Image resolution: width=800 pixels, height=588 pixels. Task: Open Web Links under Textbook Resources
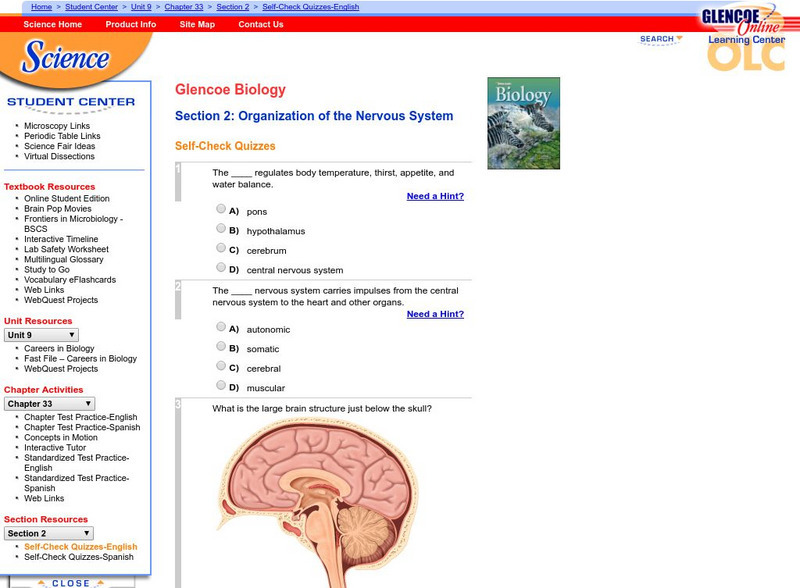point(44,290)
